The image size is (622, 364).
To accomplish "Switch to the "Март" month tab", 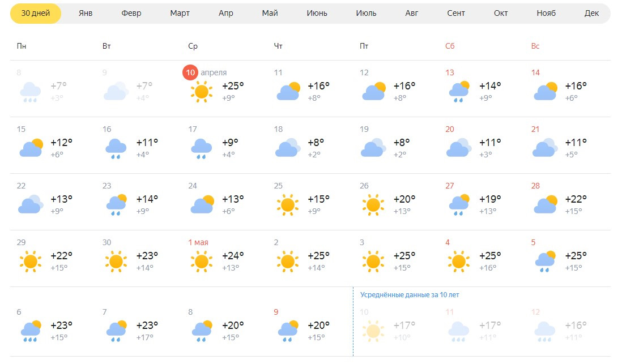I will pos(180,14).
